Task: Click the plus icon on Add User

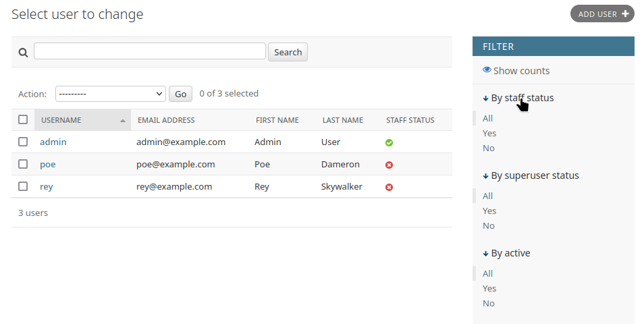Action: 625,13
